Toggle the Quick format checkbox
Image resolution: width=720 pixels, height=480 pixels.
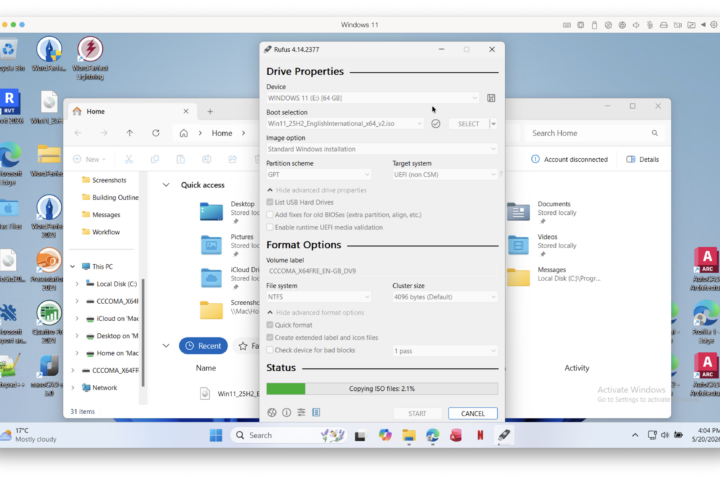[270, 325]
